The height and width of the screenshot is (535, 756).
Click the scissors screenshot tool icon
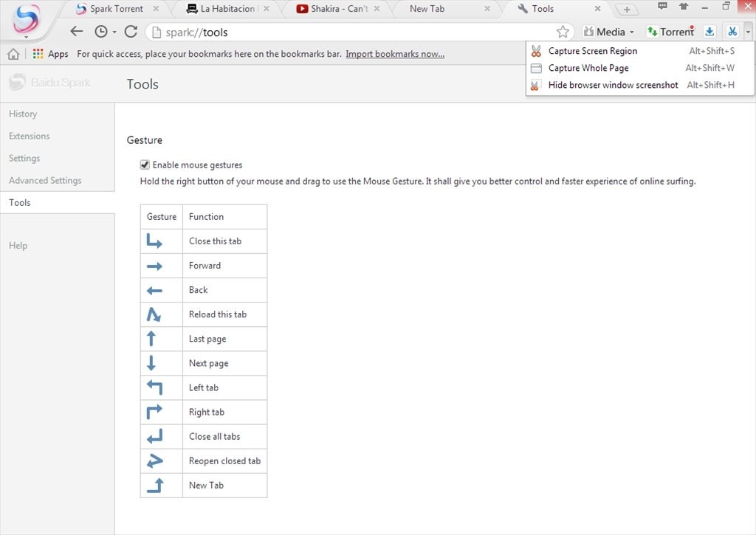coord(732,32)
